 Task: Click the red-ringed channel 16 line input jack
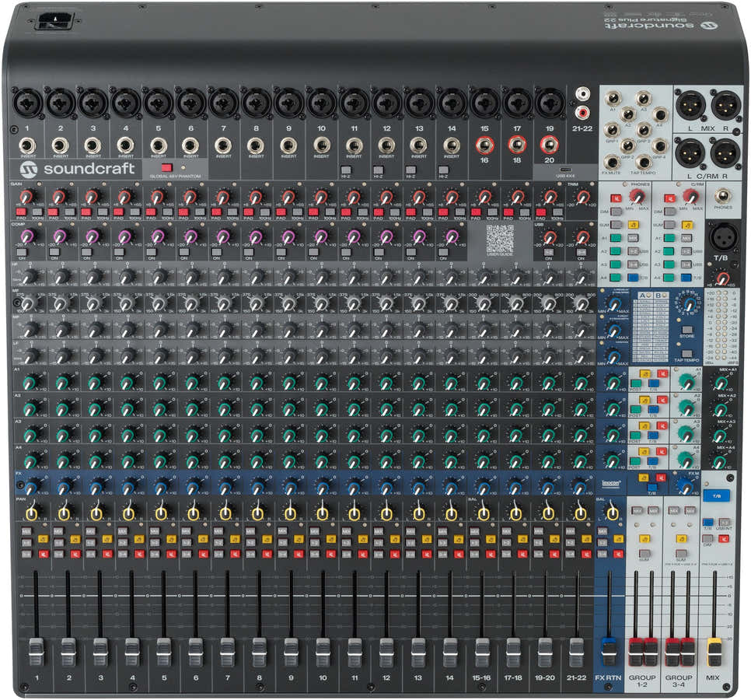484,145
